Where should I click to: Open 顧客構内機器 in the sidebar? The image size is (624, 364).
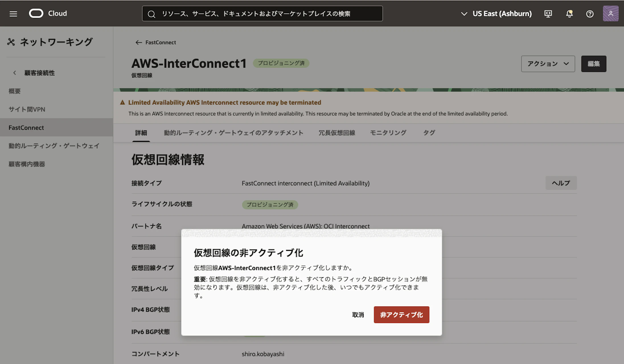[x=27, y=164]
